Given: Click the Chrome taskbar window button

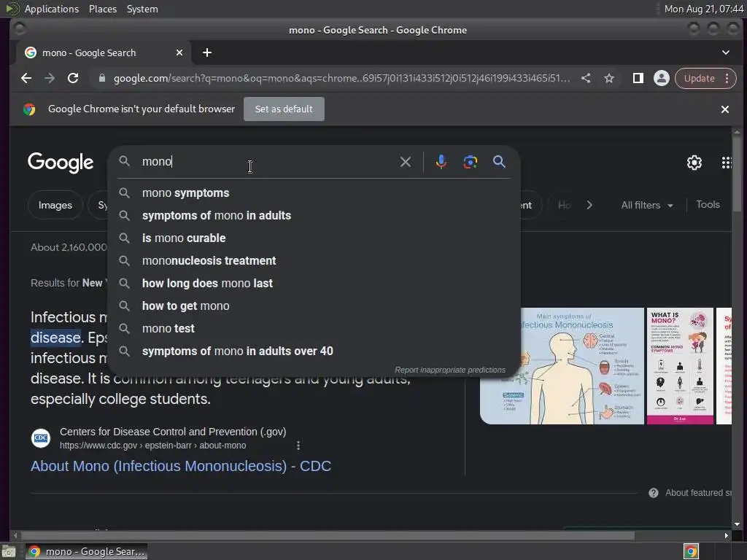Looking at the screenshot, I should [86, 551].
